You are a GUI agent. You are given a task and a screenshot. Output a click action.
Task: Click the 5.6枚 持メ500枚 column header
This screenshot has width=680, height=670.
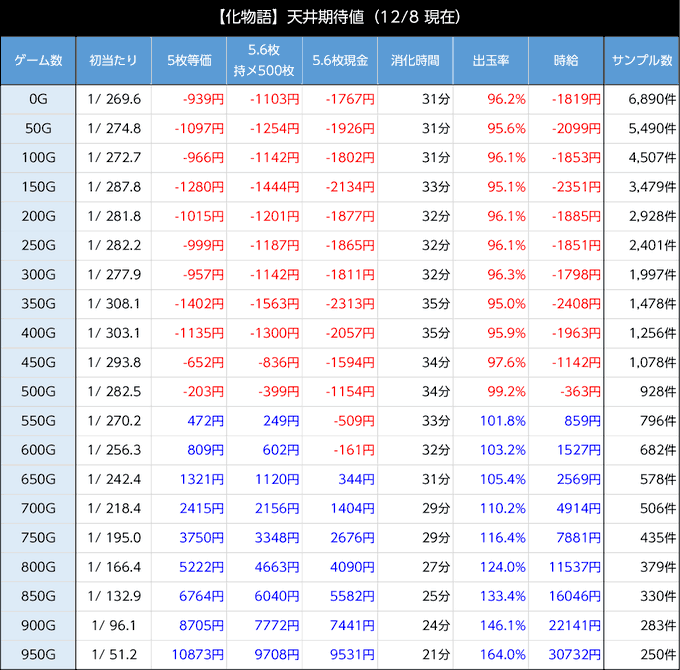264,61
